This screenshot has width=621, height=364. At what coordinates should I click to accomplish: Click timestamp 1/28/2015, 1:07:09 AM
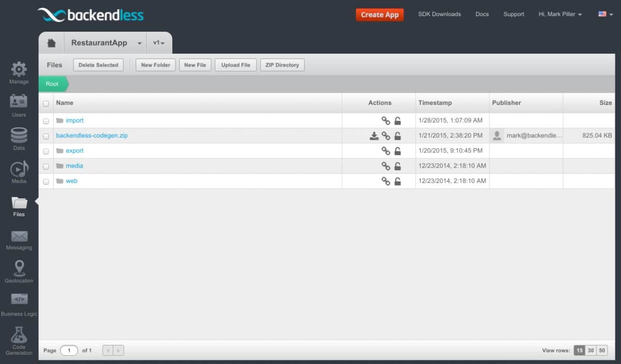[450, 120]
